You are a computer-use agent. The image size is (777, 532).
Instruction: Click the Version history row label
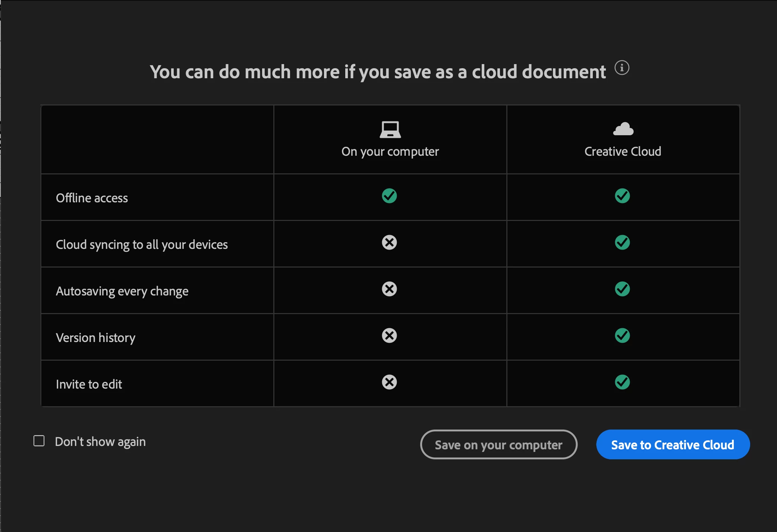point(95,338)
